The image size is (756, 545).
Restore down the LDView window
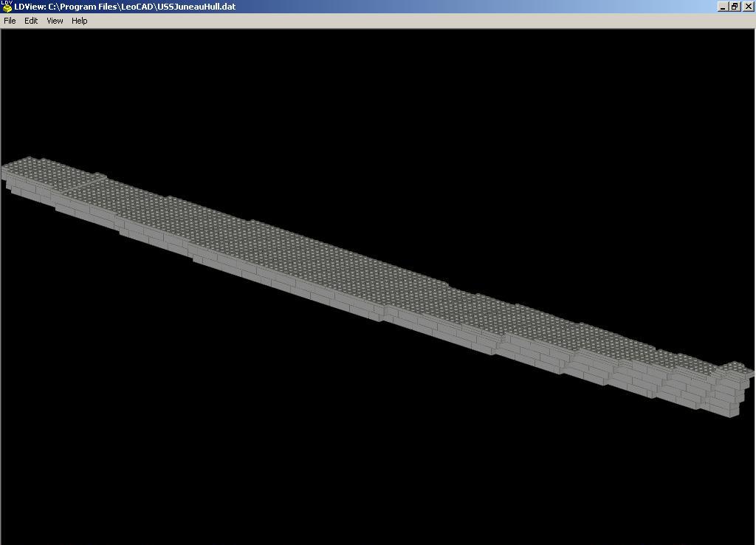coord(735,7)
